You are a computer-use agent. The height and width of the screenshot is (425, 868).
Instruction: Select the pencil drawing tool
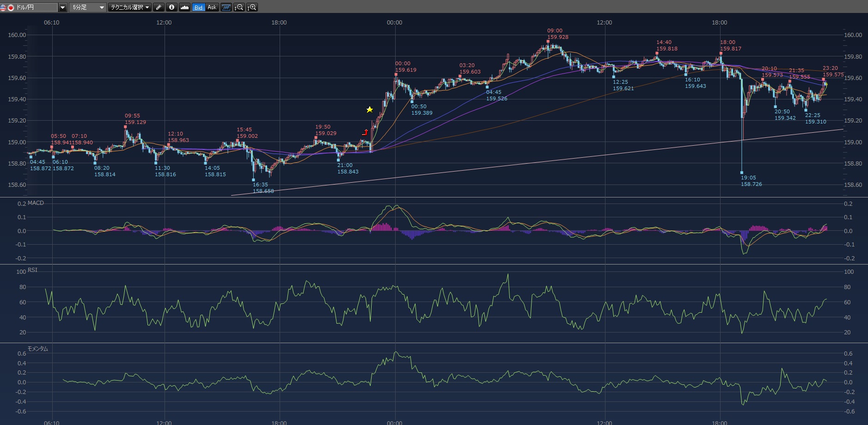tap(159, 7)
